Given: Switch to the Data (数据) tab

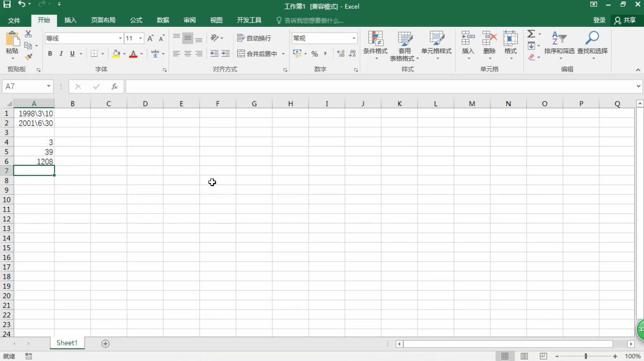Looking at the screenshot, I should pos(163,20).
